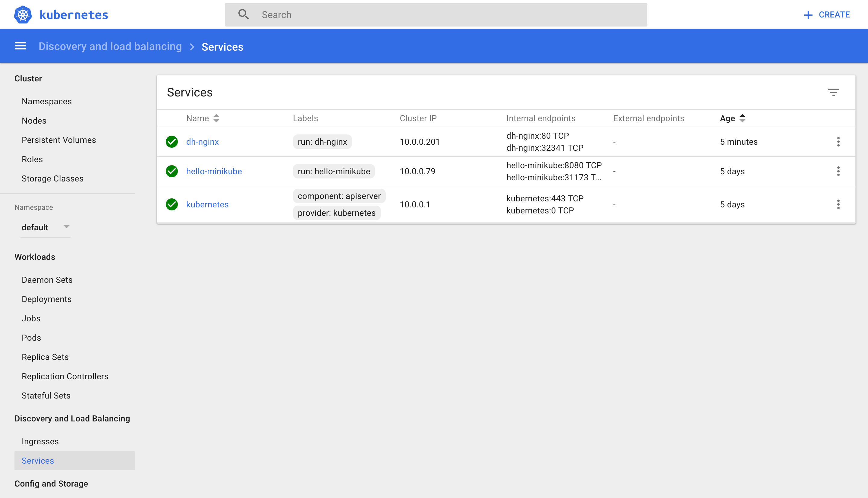The image size is (868, 498).
Task: Click the Cluster IP column header
Action: point(418,118)
